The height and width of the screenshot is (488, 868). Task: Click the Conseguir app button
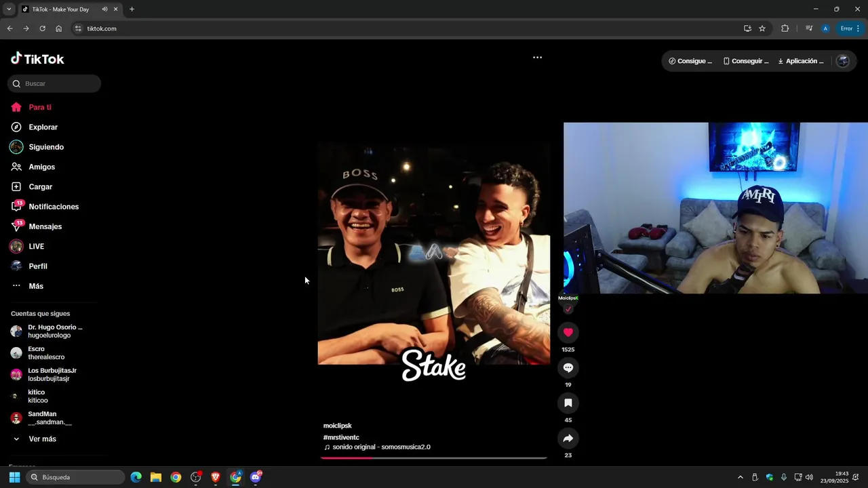pyautogui.click(x=746, y=61)
